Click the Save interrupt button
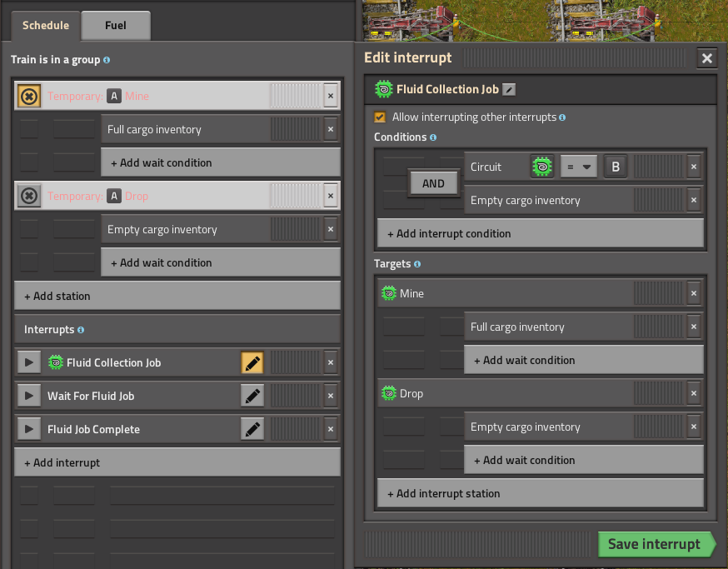Image resolution: width=728 pixels, height=569 pixels. click(x=655, y=544)
